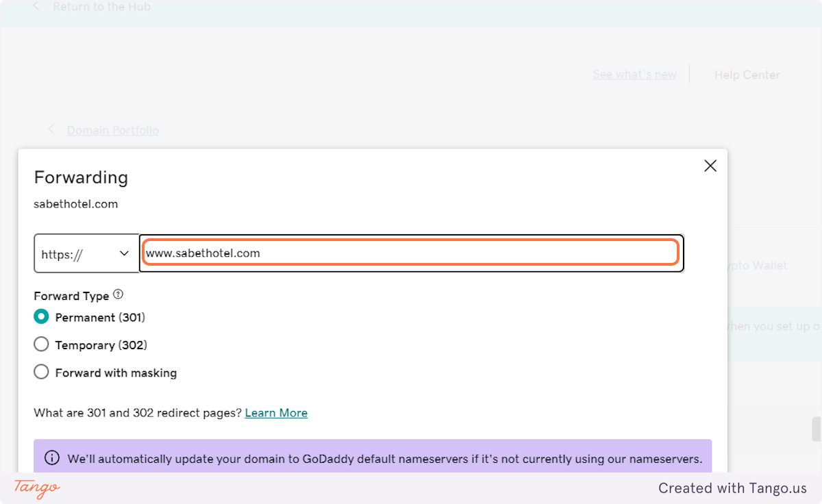
Task: Open the See what's new link
Action: pyautogui.click(x=635, y=75)
